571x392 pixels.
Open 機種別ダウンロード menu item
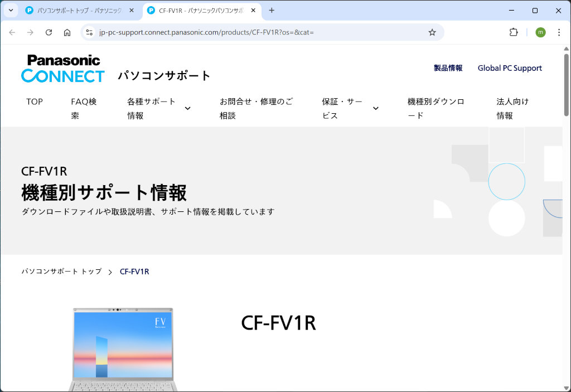click(x=436, y=109)
